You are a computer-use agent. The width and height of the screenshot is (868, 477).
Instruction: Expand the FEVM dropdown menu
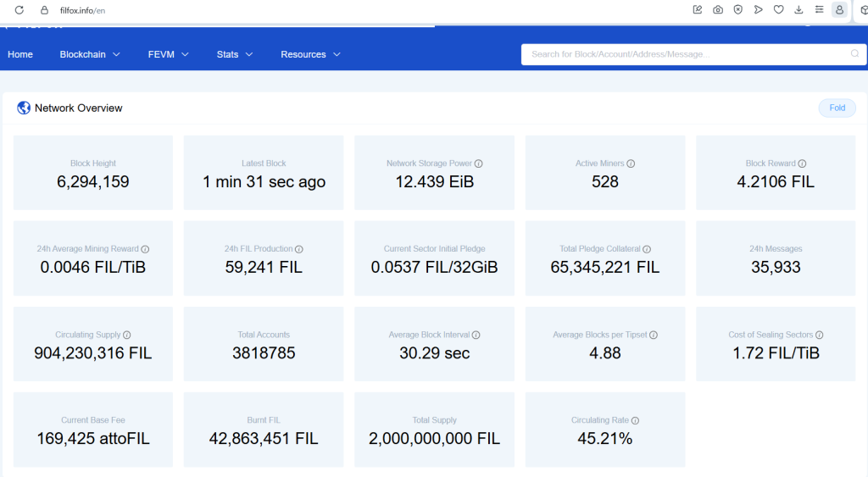(x=169, y=54)
